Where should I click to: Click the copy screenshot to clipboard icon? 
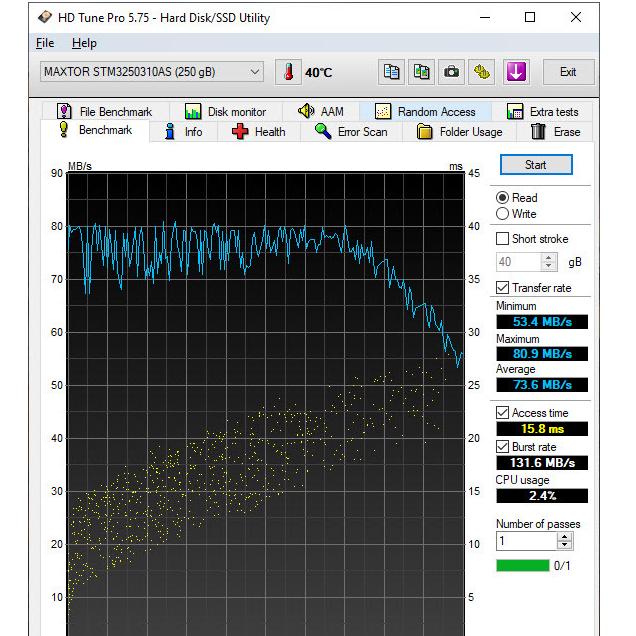(422, 72)
